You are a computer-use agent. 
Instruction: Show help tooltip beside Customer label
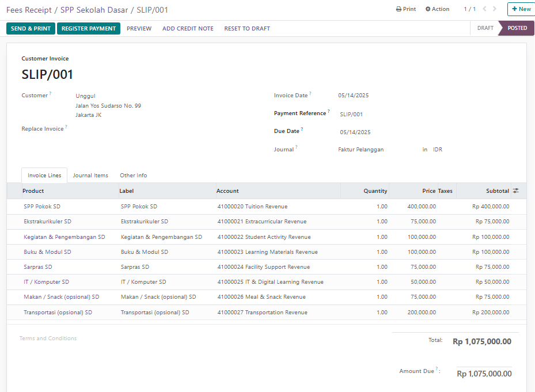point(50,94)
